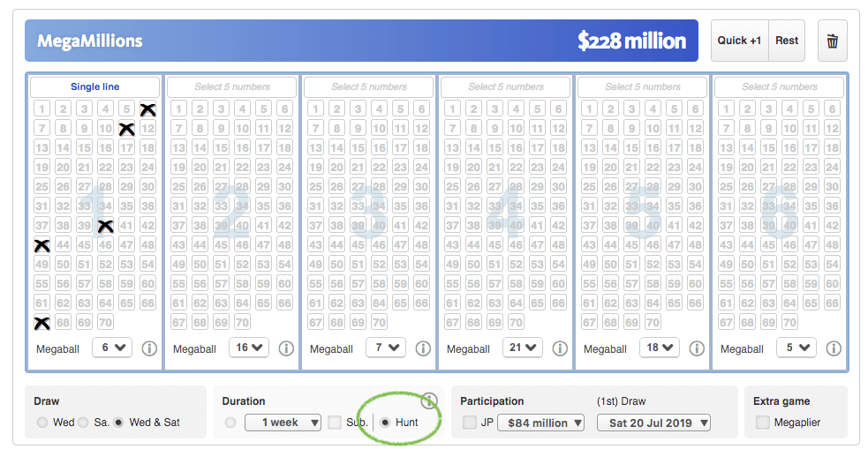
Task: Click info icon next to Megaball 18 dropdown
Action: coord(697,348)
